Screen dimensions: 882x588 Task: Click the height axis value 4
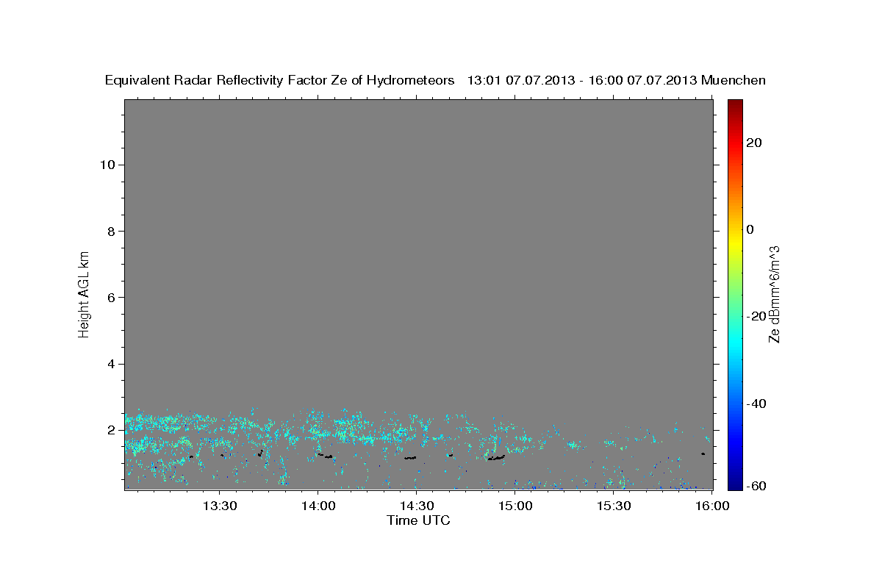pyautogui.click(x=110, y=364)
